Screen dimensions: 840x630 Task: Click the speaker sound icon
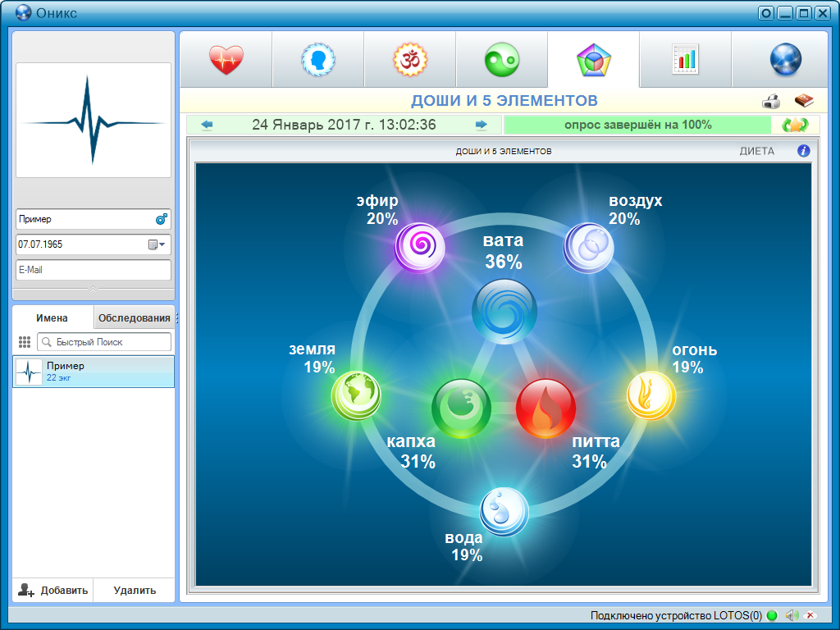point(792,615)
